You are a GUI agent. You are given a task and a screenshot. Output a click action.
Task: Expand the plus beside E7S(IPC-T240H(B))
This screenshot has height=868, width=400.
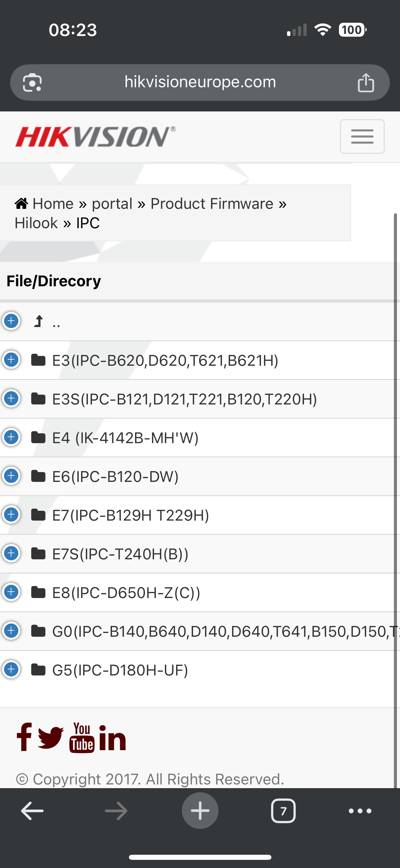tap(11, 553)
